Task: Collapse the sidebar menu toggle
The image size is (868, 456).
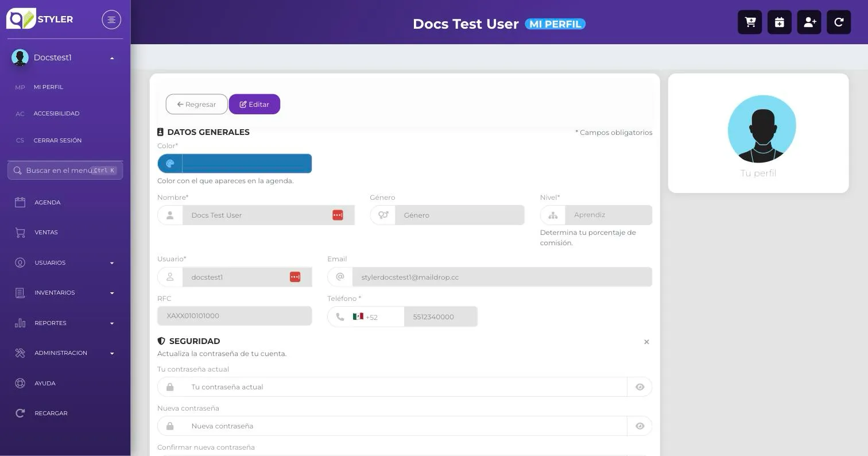Action: (x=111, y=20)
